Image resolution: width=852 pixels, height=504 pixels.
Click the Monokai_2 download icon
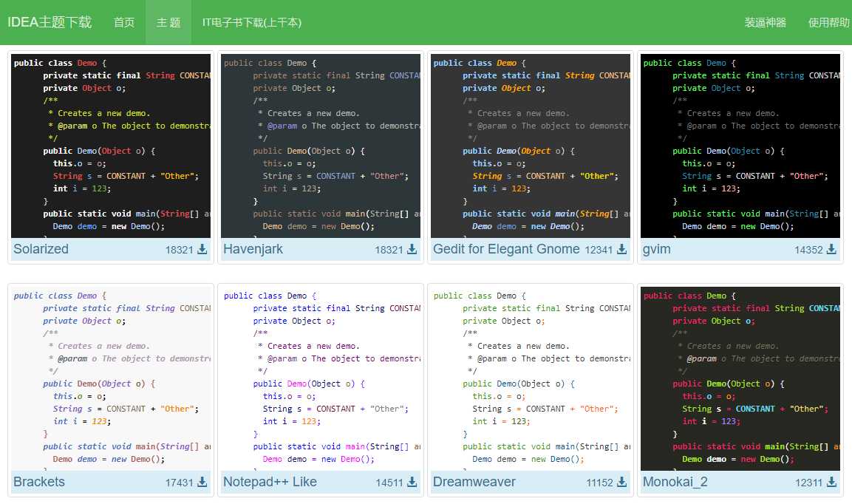pos(831,482)
